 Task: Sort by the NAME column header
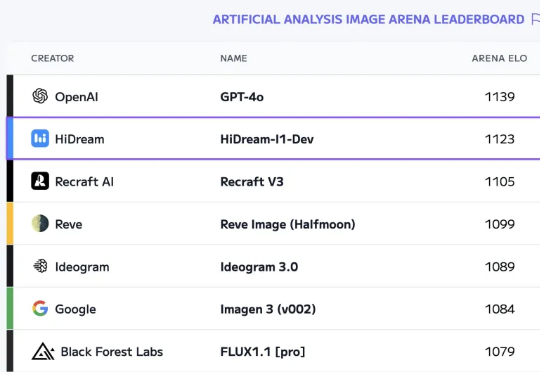pyautogui.click(x=233, y=58)
